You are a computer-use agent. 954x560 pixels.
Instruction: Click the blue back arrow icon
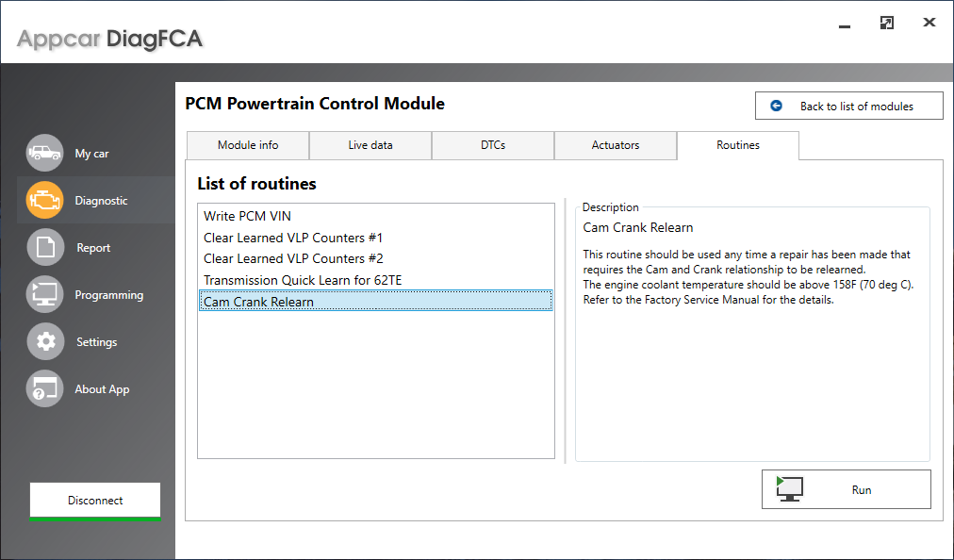[777, 106]
